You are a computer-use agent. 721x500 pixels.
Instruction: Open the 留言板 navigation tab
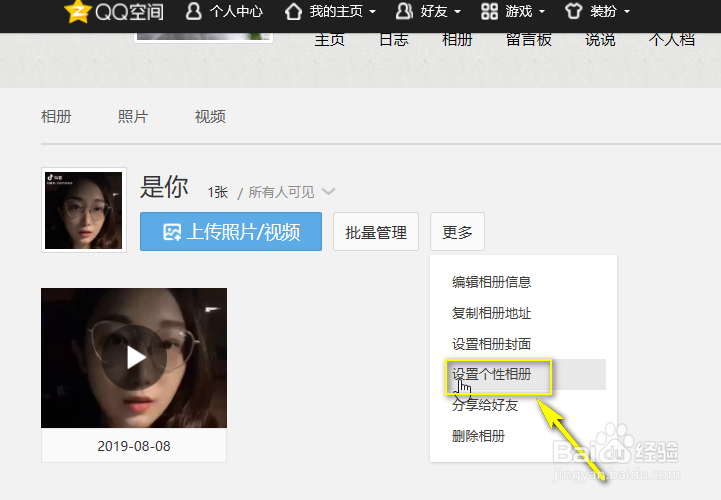point(529,40)
